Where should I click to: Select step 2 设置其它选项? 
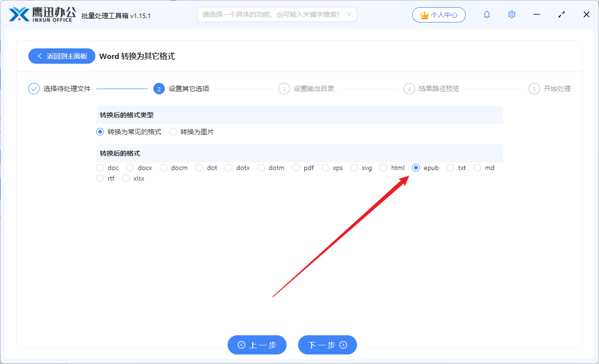tap(181, 89)
